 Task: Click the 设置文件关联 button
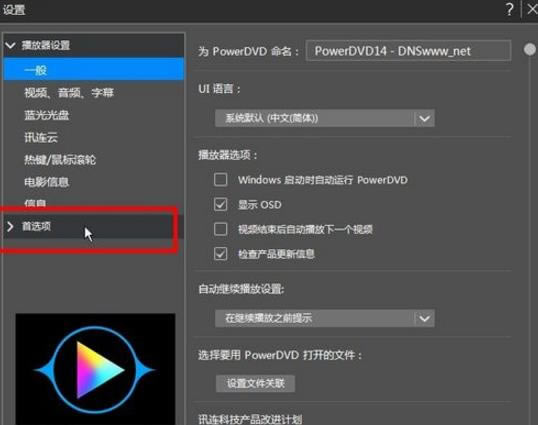click(x=255, y=383)
